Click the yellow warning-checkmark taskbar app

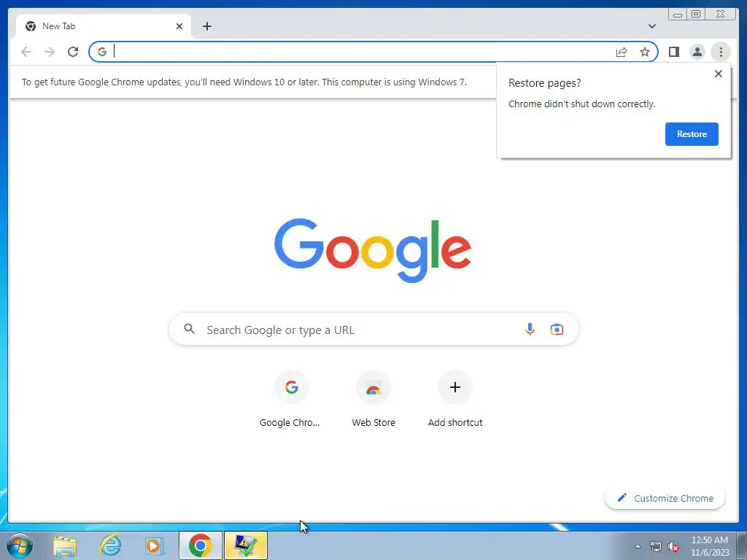click(245, 545)
